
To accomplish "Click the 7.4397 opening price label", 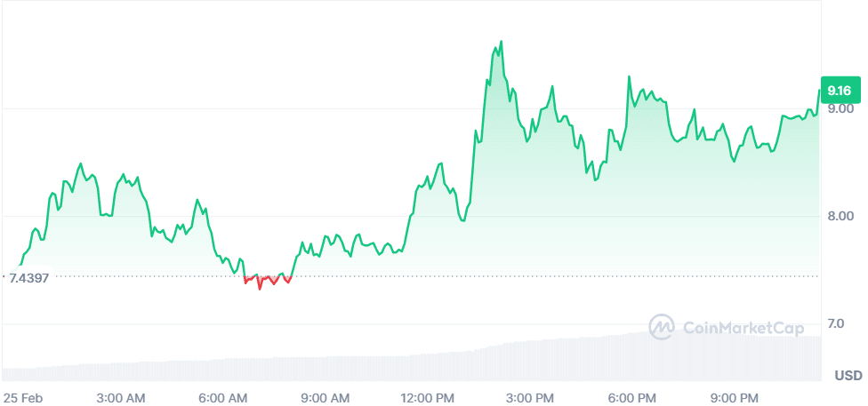I will point(29,278).
